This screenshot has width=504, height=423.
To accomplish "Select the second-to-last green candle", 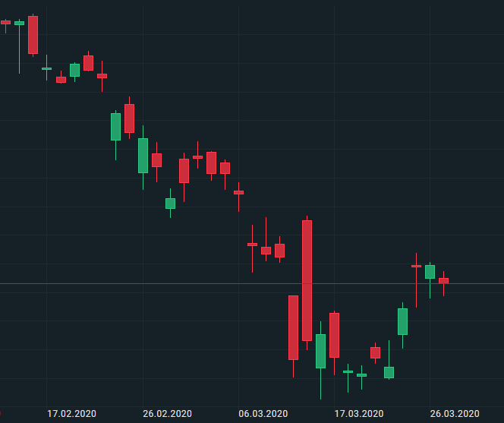I will coord(402,321).
